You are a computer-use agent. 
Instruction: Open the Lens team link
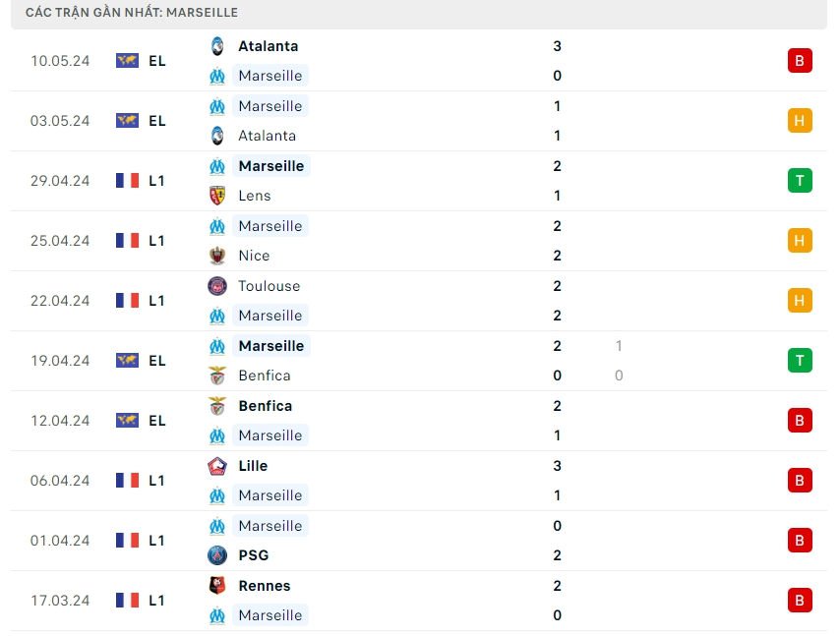254,196
